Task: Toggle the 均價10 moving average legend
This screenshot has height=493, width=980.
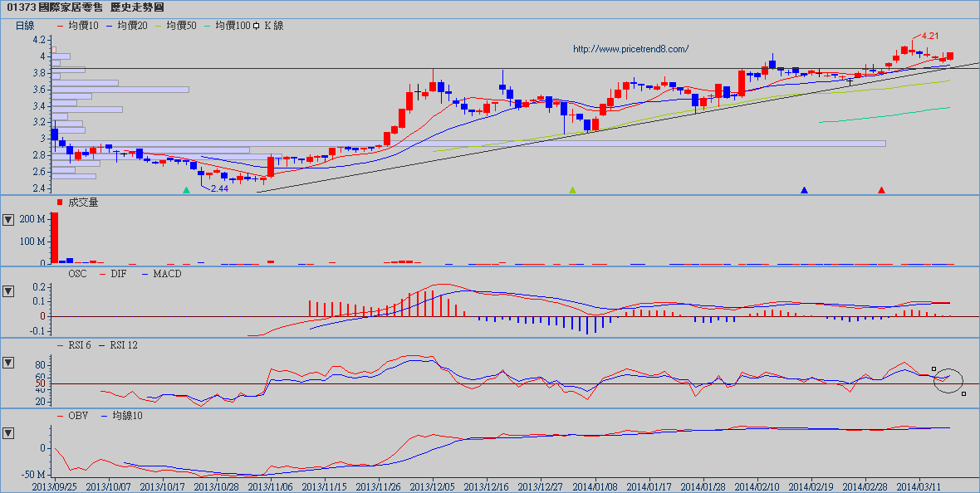Action: click(x=79, y=26)
